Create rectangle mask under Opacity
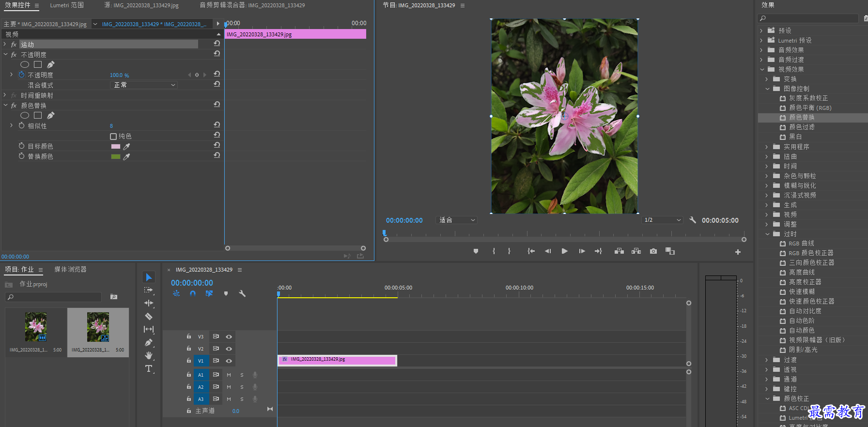Image resolution: width=868 pixels, height=427 pixels. click(38, 64)
